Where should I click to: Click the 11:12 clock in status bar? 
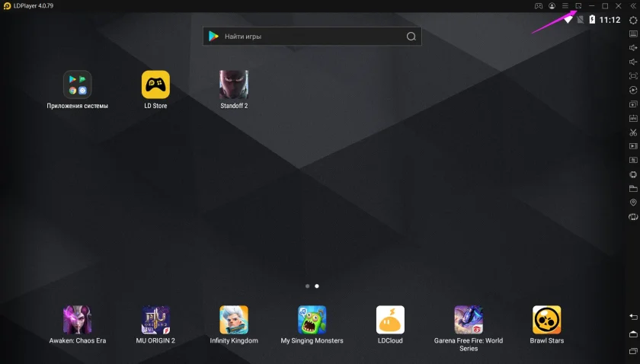(610, 20)
